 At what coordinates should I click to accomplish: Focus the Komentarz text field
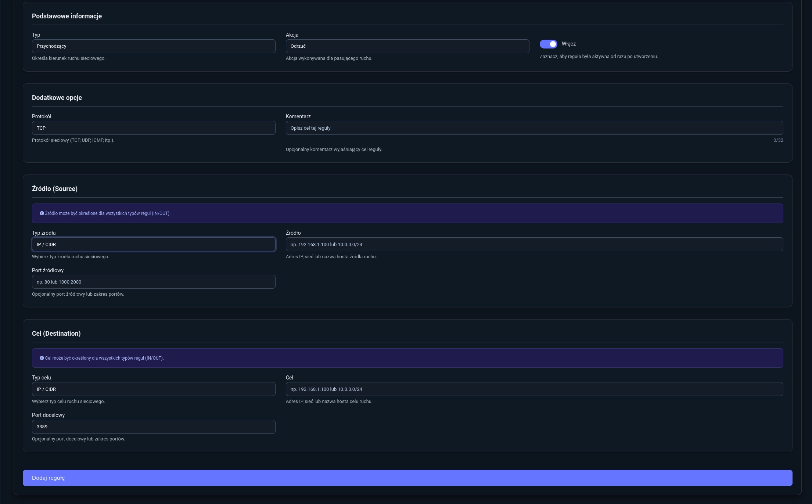(534, 128)
